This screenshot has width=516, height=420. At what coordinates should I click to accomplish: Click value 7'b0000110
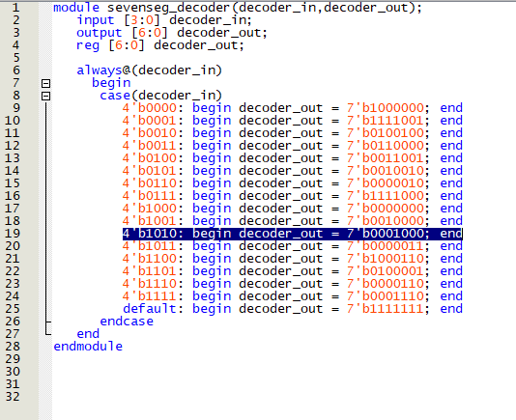386,284
